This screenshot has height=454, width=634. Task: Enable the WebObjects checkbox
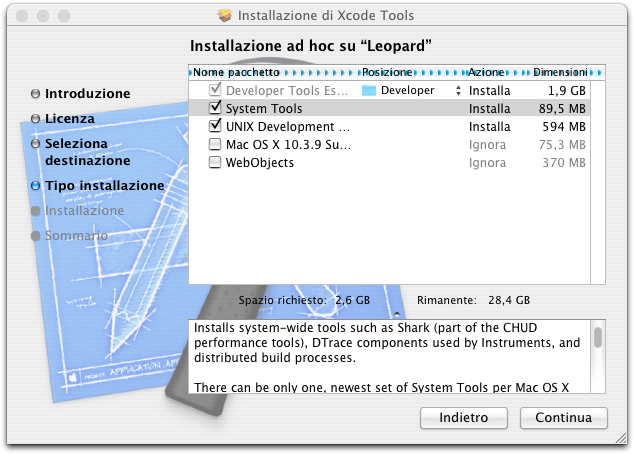click(x=215, y=162)
